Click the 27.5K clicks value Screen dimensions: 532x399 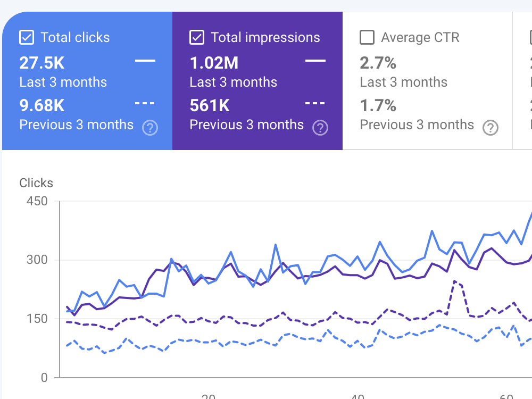41,63
